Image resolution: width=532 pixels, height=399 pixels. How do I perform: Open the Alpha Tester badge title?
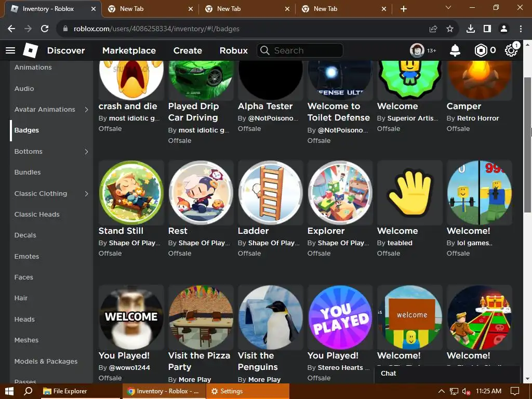265,106
